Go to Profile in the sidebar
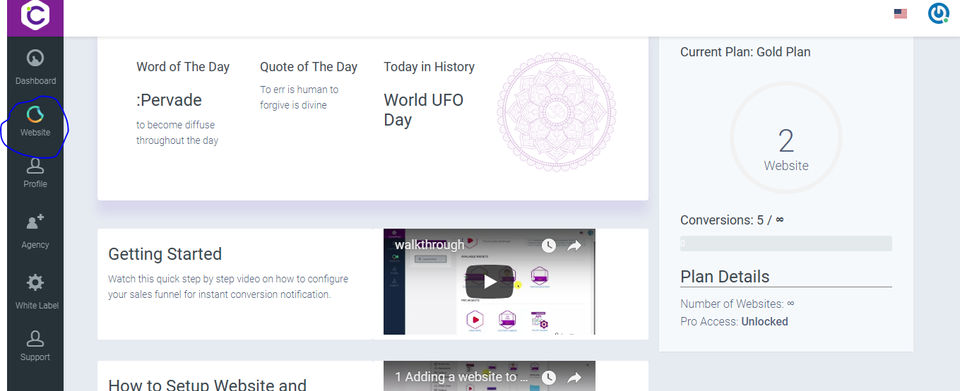This screenshot has height=391, width=960. (36, 173)
